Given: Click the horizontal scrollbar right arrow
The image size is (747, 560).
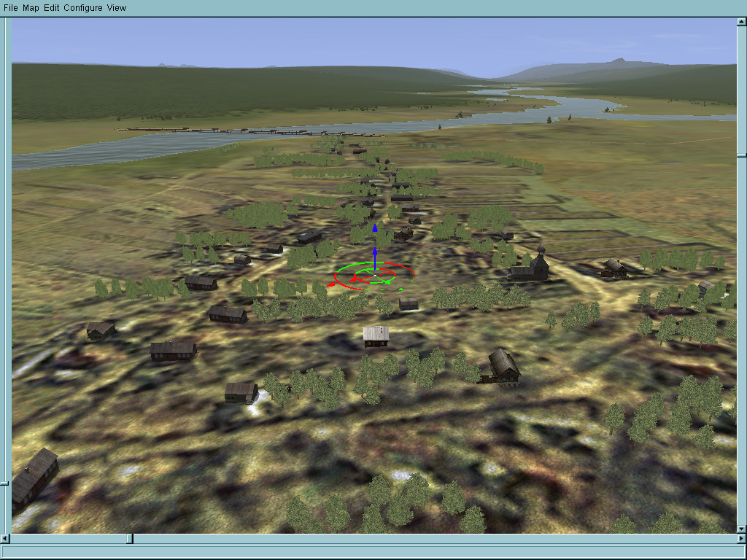Looking at the screenshot, I should pos(742,539).
